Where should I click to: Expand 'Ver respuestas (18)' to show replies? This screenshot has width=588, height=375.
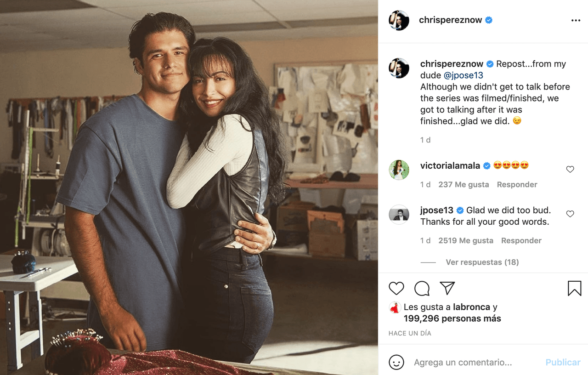482,262
